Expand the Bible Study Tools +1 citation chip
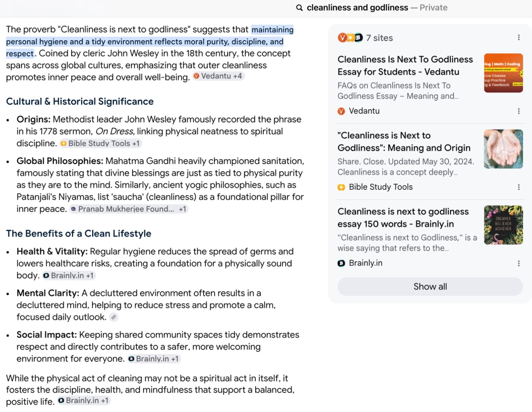Image resolution: width=532 pixels, height=412 pixels. coord(101,143)
